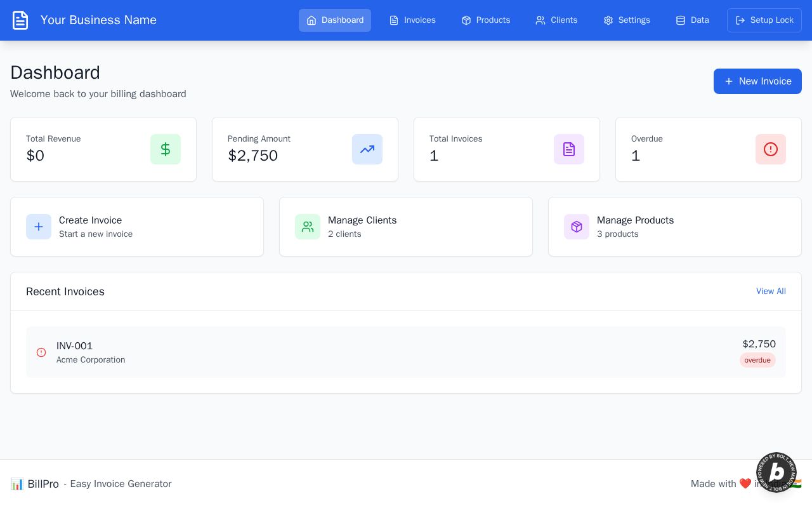
Task: Click the Your Business Name title
Action: 98,20
